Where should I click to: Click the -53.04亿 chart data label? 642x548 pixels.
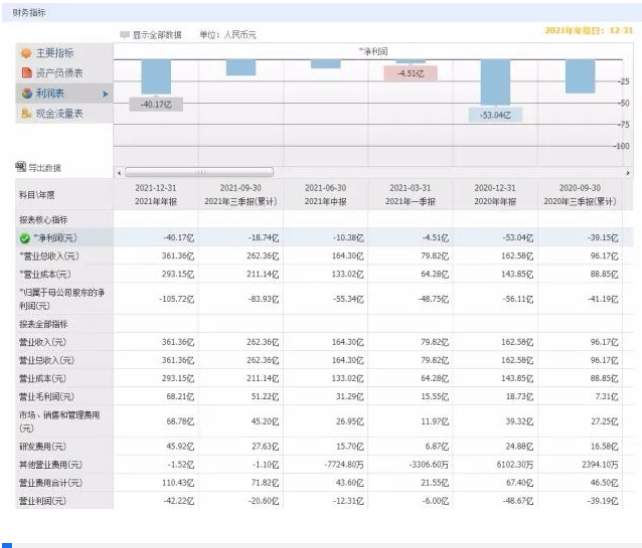click(495, 114)
